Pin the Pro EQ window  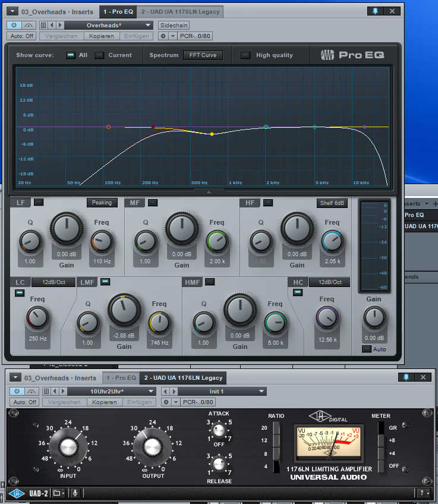point(375,11)
